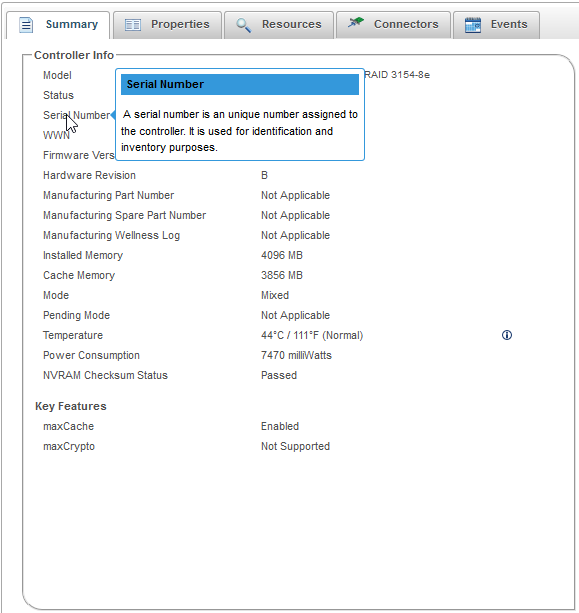Click the NVRAM Checksum Status label
The image size is (579, 613).
tap(105, 375)
